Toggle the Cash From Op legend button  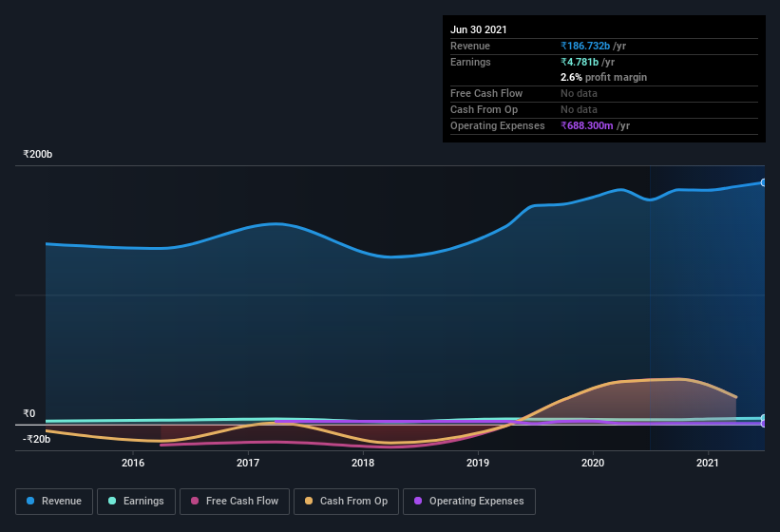pyautogui.click(x=346, y=502)
